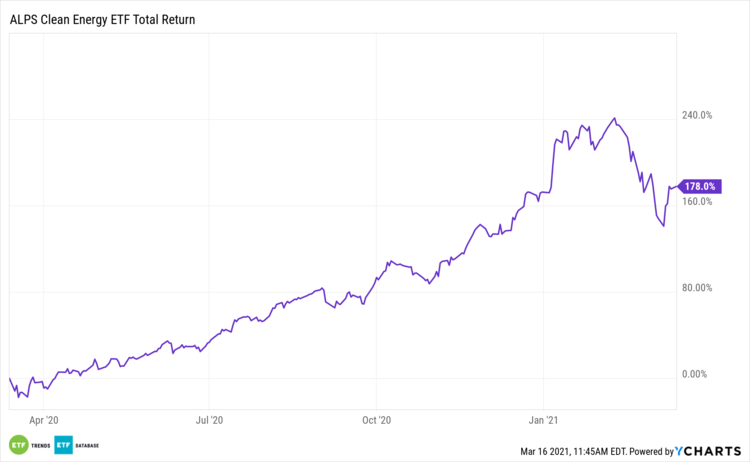
Task: Click the Jan '21 x-axis label
Action: [543, 421]
